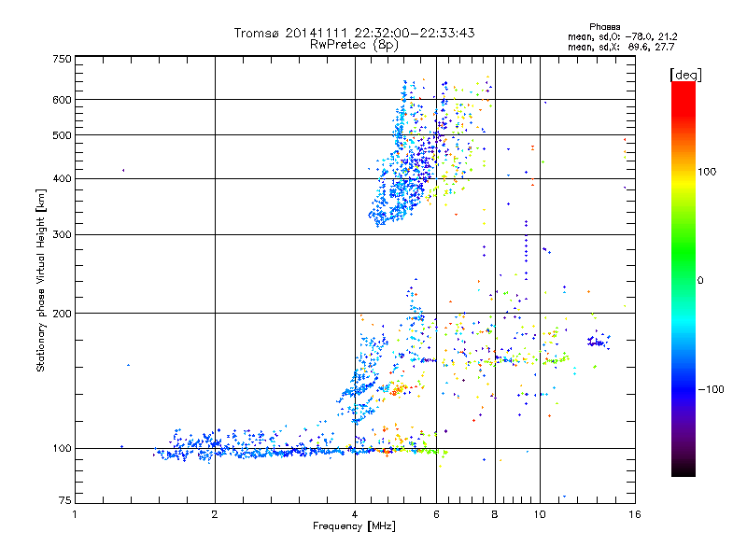Click the colorbar tick label '-100'
The width and height of the screenshot is (747, 560).
(711, 389)
